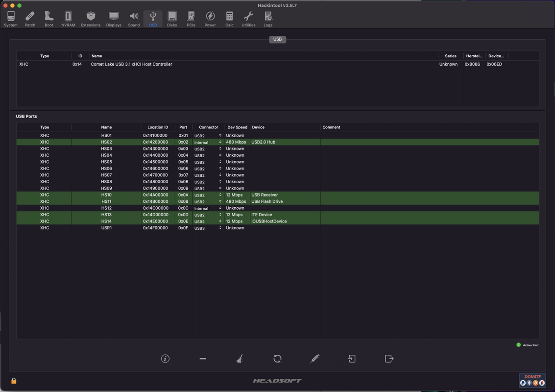The image size is (555, 392).
Task: Click the syringe inject icon
Action: tap(314, 359)
